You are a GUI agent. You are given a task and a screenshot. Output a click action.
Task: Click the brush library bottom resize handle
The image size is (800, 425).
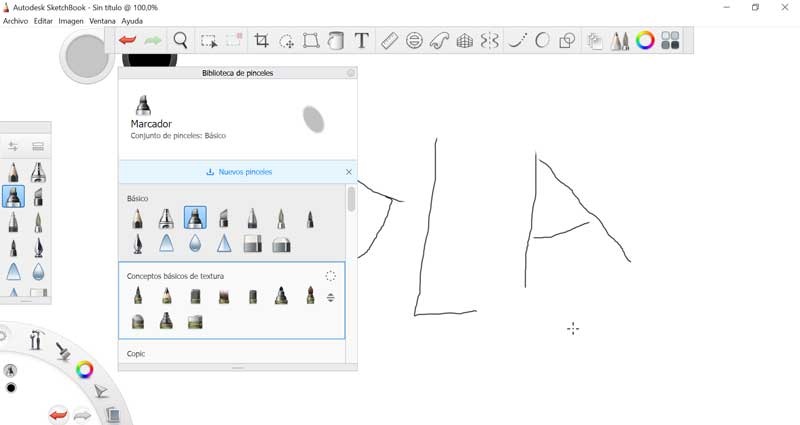tap(238, 367)
